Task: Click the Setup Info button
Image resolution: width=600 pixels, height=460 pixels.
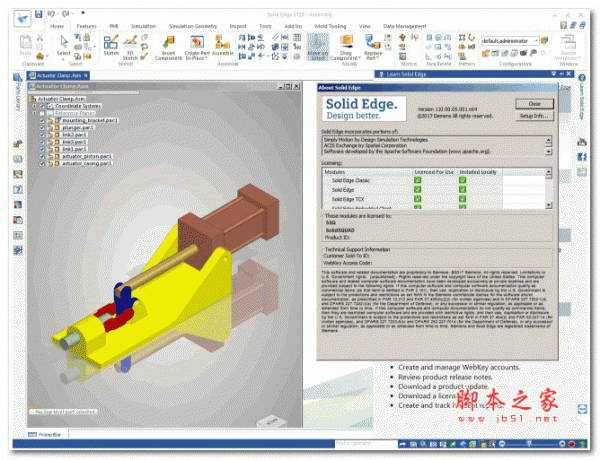Action: [x=534, y=116]
